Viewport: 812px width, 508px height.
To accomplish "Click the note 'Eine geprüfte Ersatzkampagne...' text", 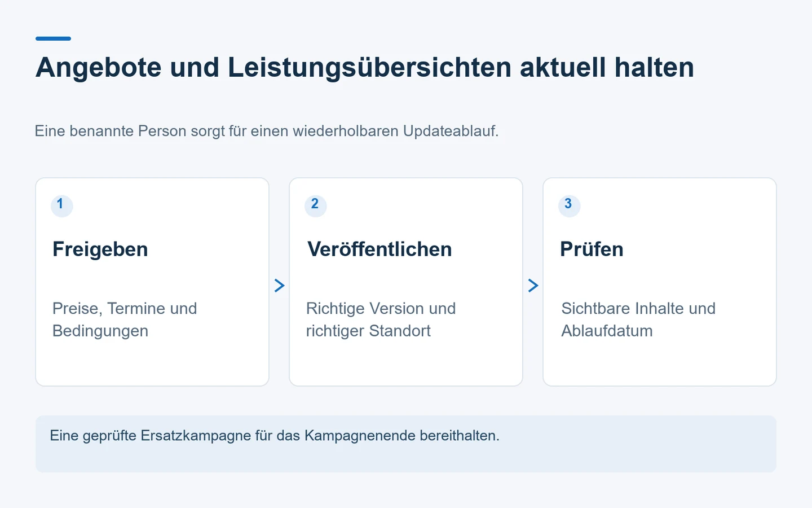I will 275,436.
